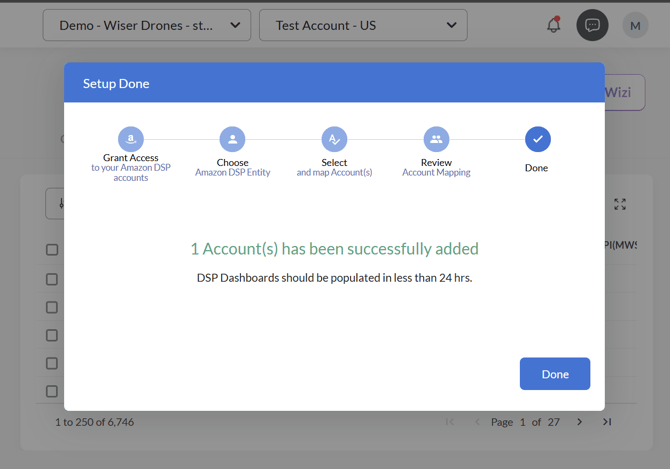Expand the Demo - Wiser Drones dropdown

[147, 25]
